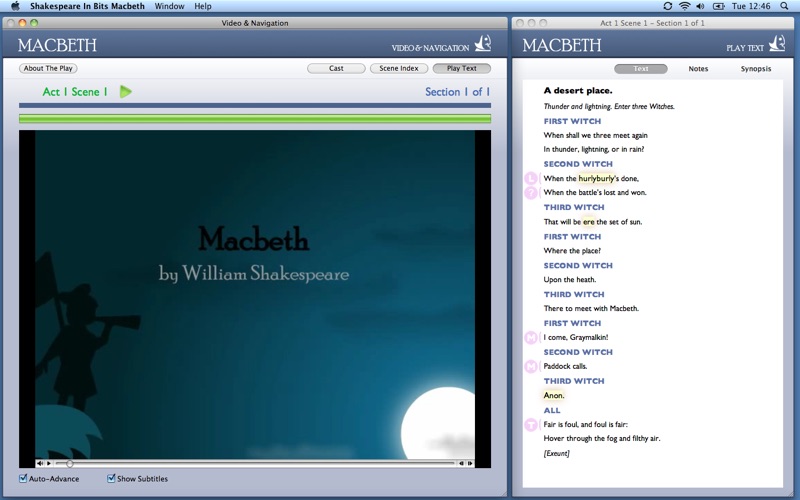Click the green section progress bar

255,119
